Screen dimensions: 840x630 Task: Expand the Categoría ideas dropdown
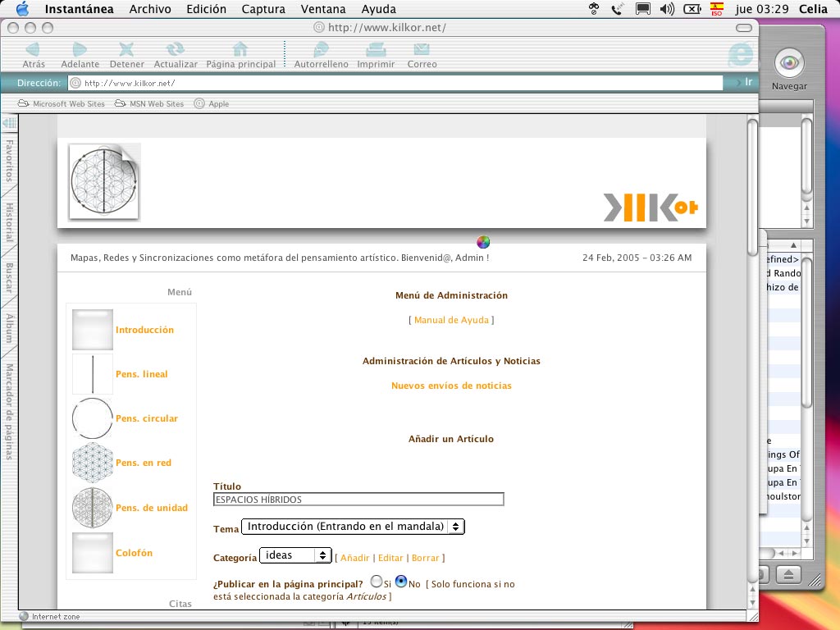tap(295, 555)
